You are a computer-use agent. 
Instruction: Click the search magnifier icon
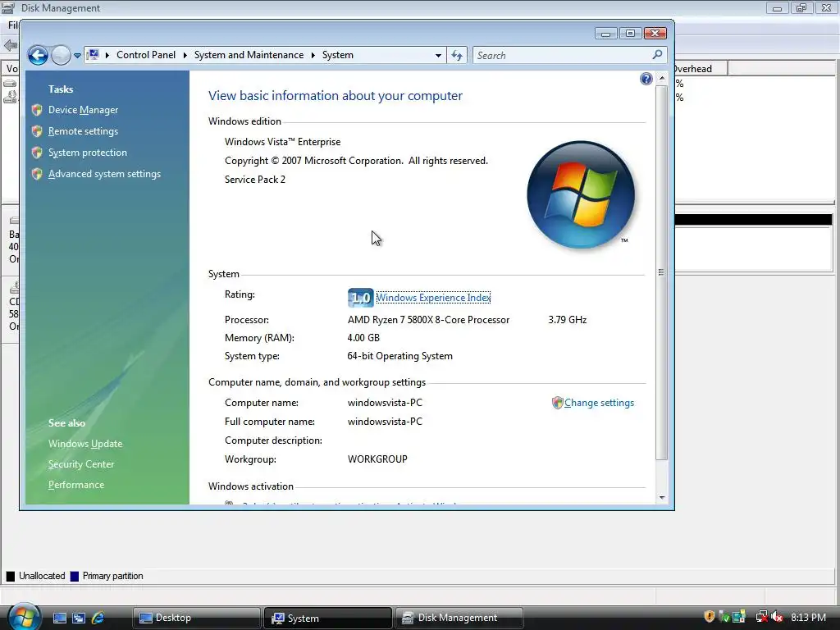(x=657, y=55)
